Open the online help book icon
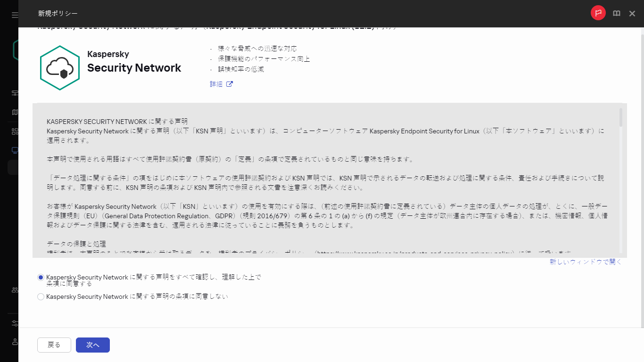The height and width of the screenshot is (362, 644). coord(616,13)
